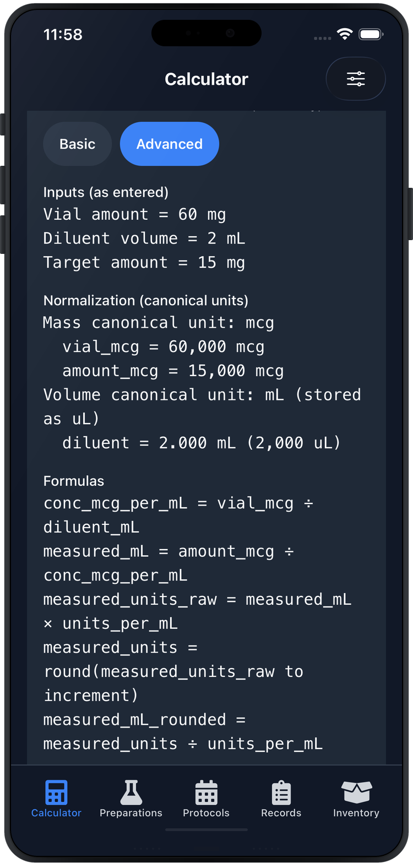Tap the battery indicator icon
This screenshot has width=413, height=868.
coord(372,34)
